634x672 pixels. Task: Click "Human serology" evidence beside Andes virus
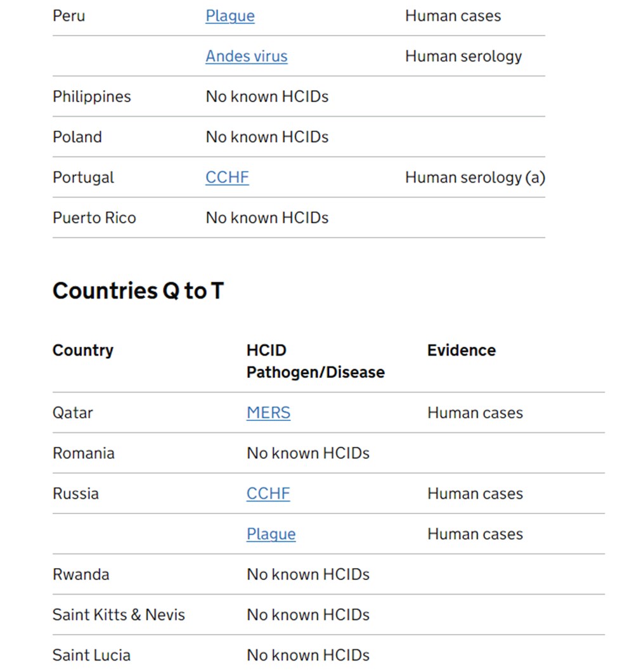463,56
